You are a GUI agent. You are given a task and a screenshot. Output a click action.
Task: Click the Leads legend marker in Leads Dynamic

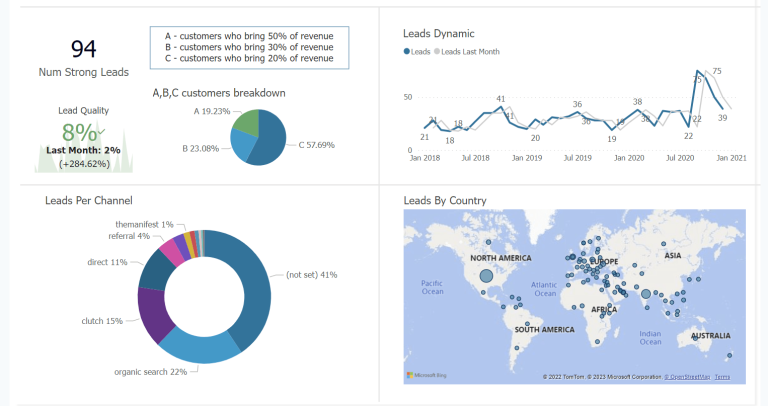(407, 51)
